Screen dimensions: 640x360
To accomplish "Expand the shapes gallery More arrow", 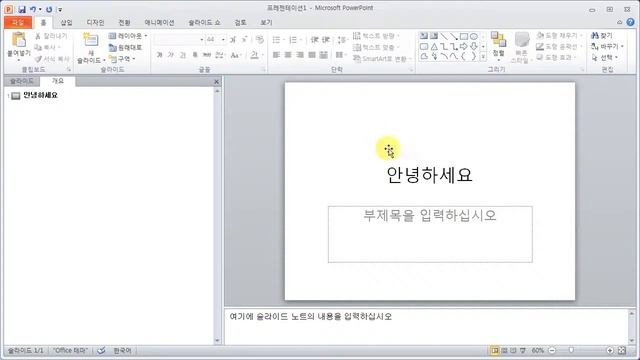I will (483, 57).
